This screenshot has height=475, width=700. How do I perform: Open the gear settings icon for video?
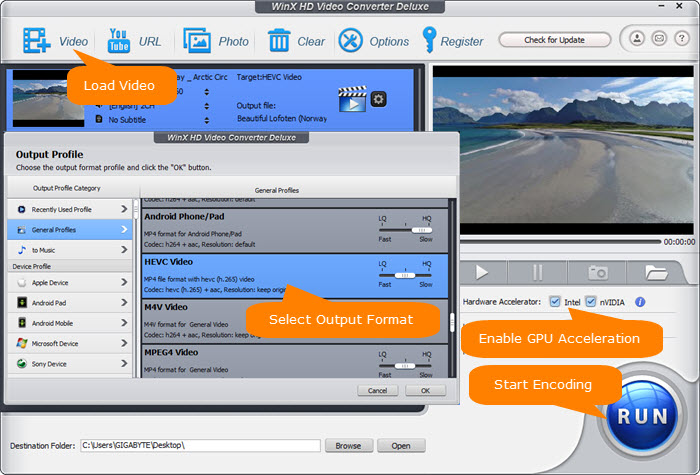379,99
